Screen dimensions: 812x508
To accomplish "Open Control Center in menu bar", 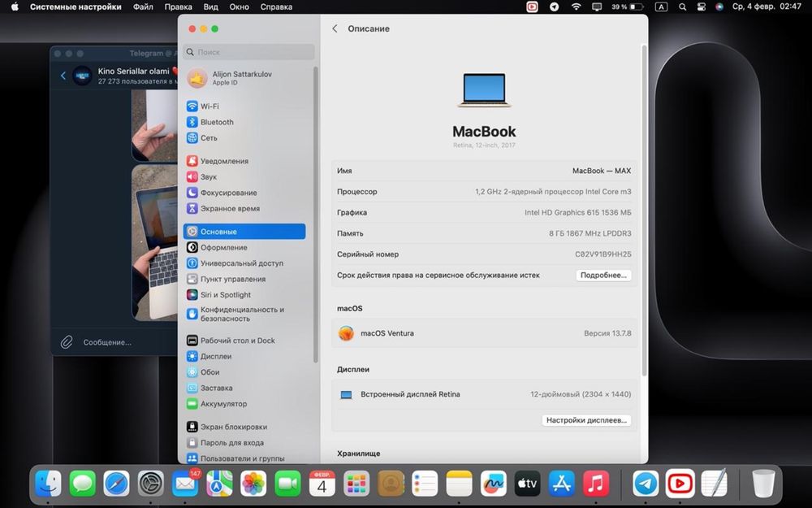I will pos(702,7).
